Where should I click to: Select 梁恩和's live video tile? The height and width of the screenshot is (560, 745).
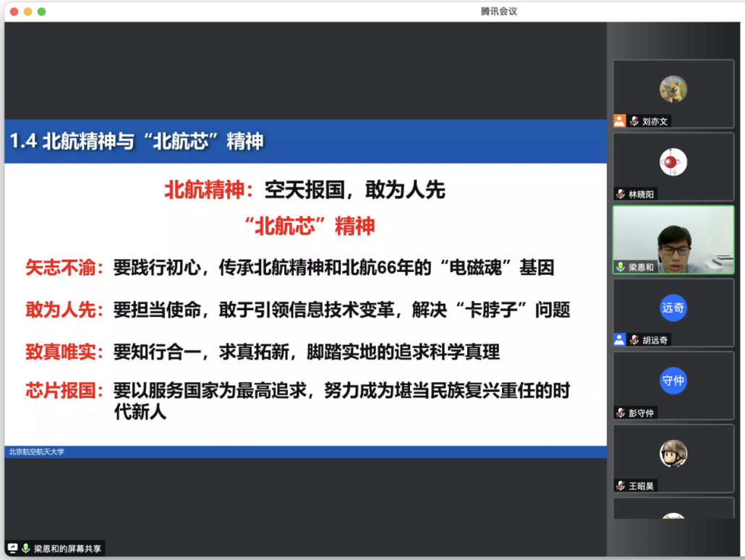(673, 240)
